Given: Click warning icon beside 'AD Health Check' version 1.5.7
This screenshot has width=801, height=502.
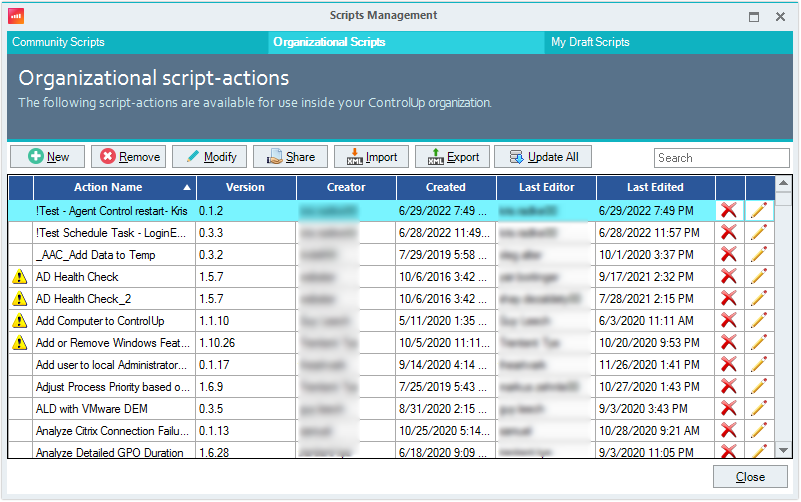Looking at the screenshot, I should click(x=19, y=277).
